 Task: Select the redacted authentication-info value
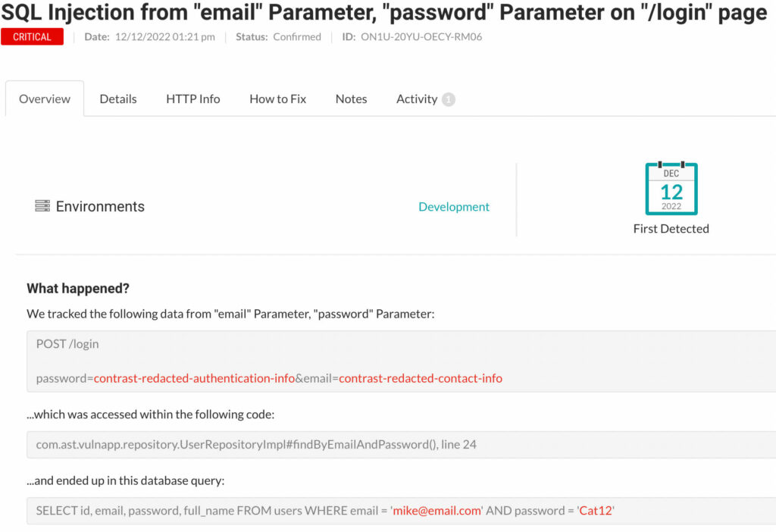[194, 378]
